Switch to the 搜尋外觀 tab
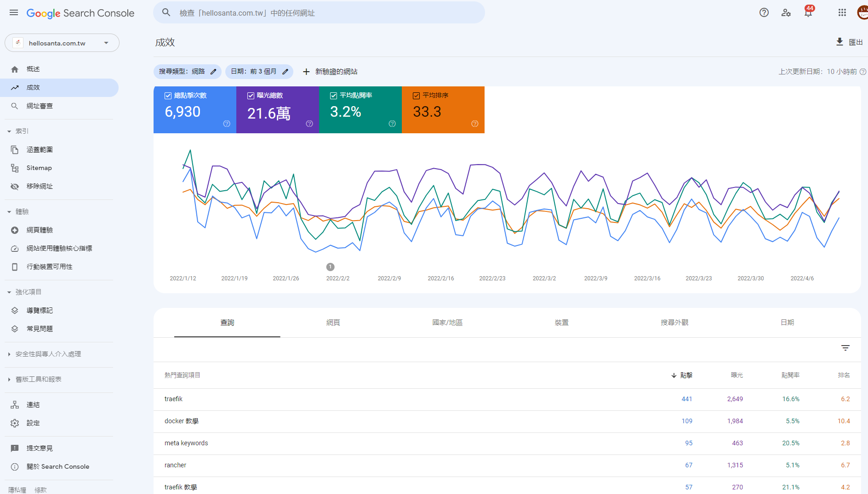868x494 pixels. tap(674, 323)
